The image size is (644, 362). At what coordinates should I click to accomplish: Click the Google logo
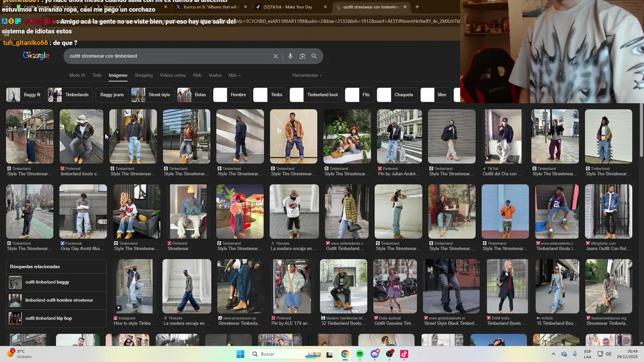pyautogui.click(x=36, y=56)
